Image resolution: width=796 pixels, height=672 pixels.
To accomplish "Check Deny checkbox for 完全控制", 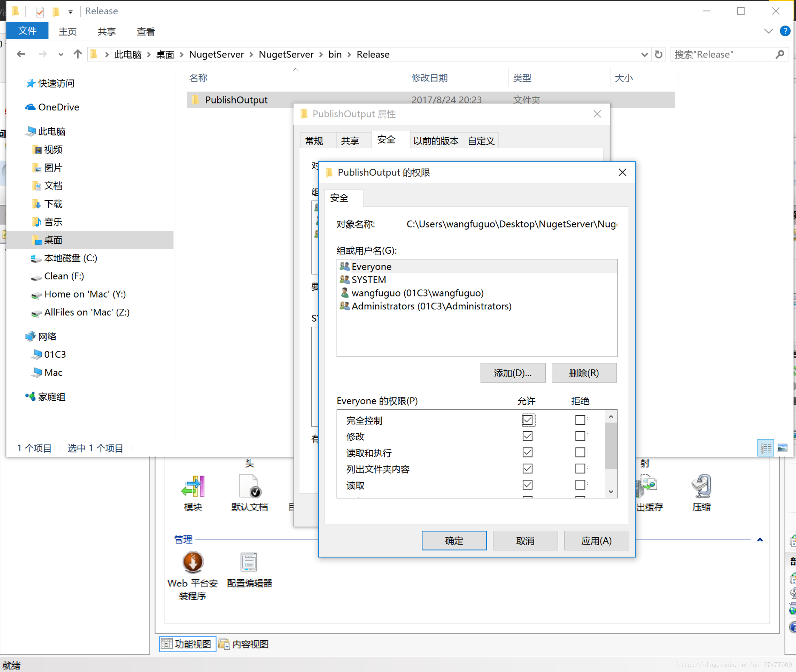I will point(580,420).
